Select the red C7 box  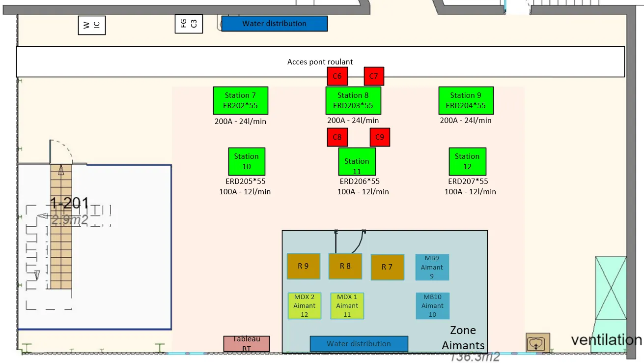(x=374, y=76)
